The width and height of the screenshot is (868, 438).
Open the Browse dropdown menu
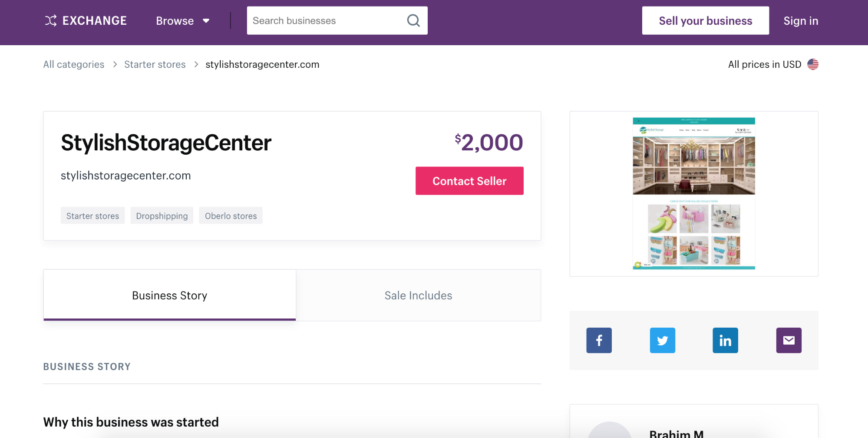click(x=183, y=21)
